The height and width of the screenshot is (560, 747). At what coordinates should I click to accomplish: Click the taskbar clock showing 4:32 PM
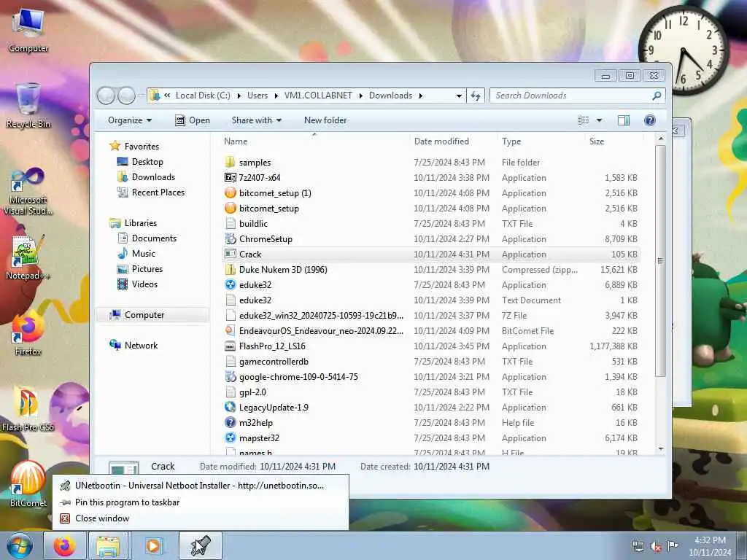710,545
